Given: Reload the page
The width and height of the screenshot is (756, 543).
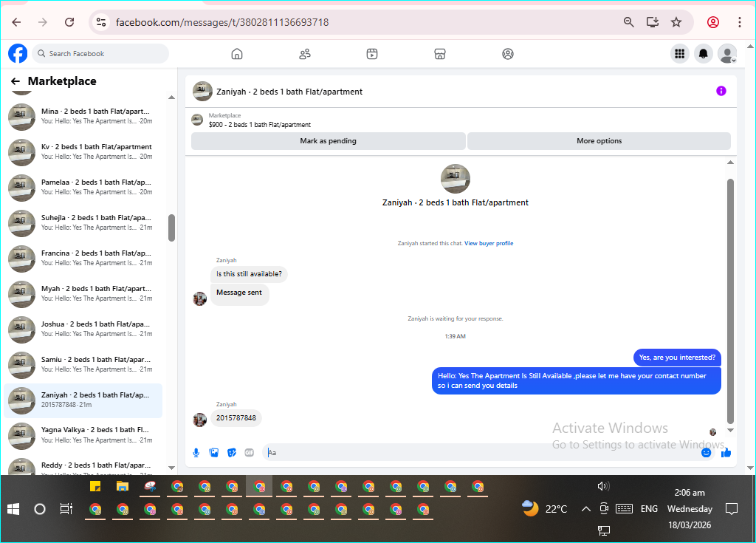Looking at the screenshot, I should pos(69,22).
